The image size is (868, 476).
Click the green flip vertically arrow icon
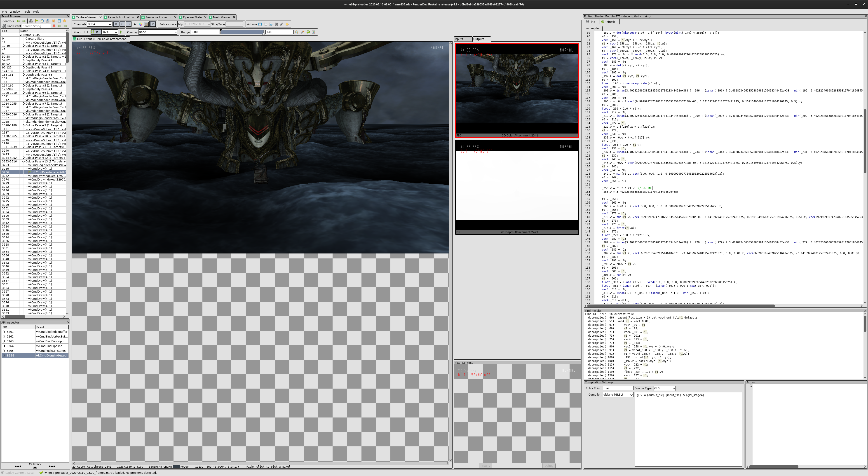pos(121,32)
